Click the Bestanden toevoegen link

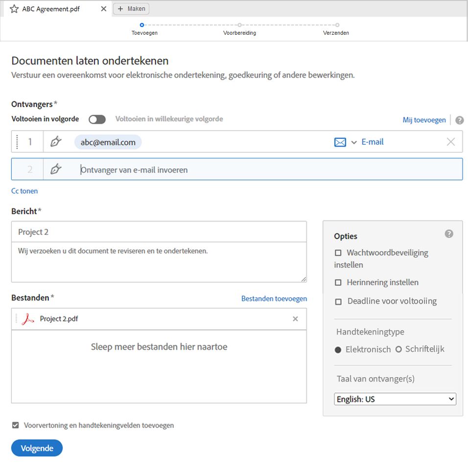click(274, 298)
